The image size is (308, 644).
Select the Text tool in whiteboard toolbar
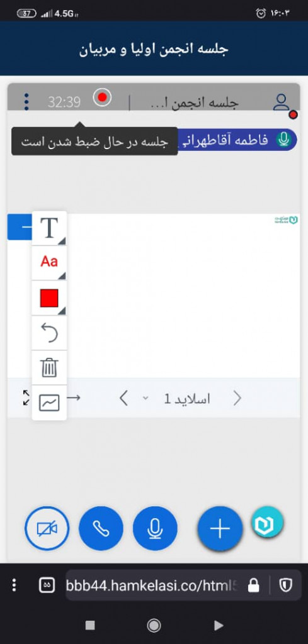pos(49,228)
